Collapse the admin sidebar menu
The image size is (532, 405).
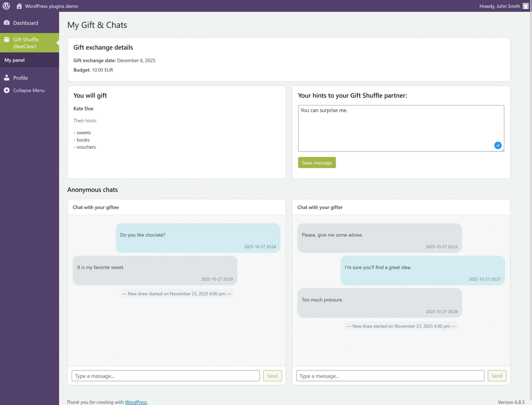pyautogui.click(x=29, y=90)
